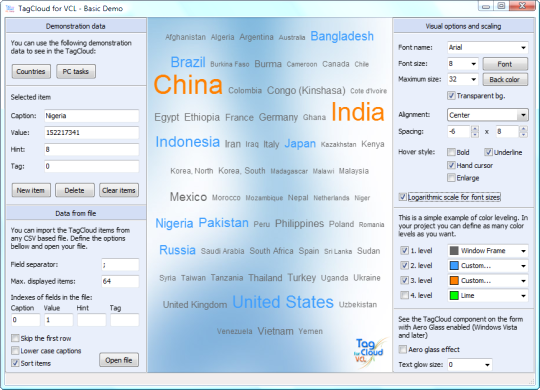This screenshot has width=540, height=390.
Task: Click the Bangladesh tag
Action: click(x=342, y=36)
